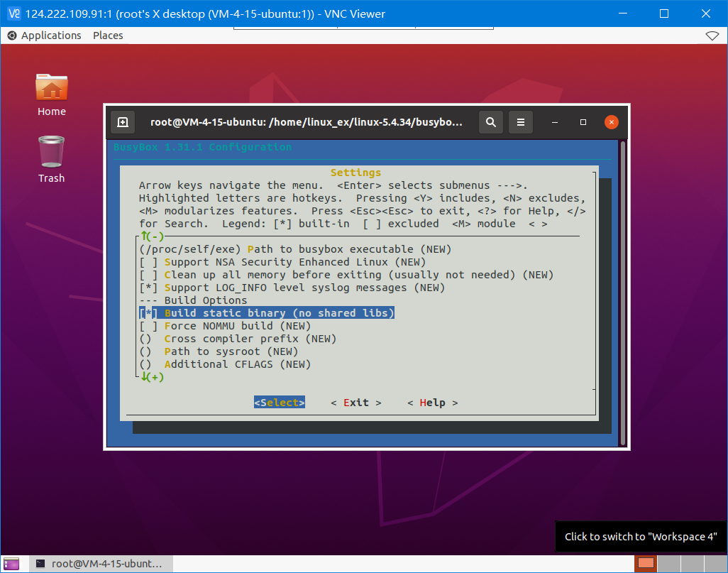Toggle Build static binary option
The height and width of the screenshot is (573, 728).
(267, 313)
